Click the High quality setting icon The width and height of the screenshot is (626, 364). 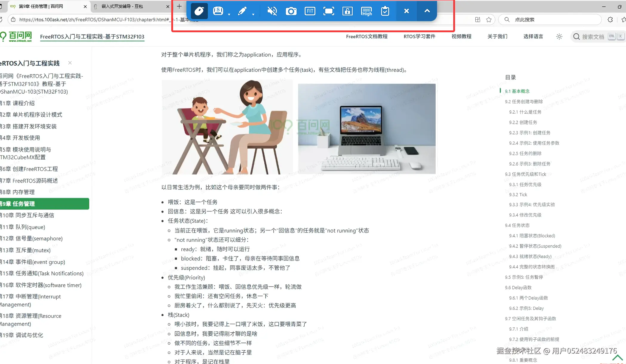[x=366, y=11]
